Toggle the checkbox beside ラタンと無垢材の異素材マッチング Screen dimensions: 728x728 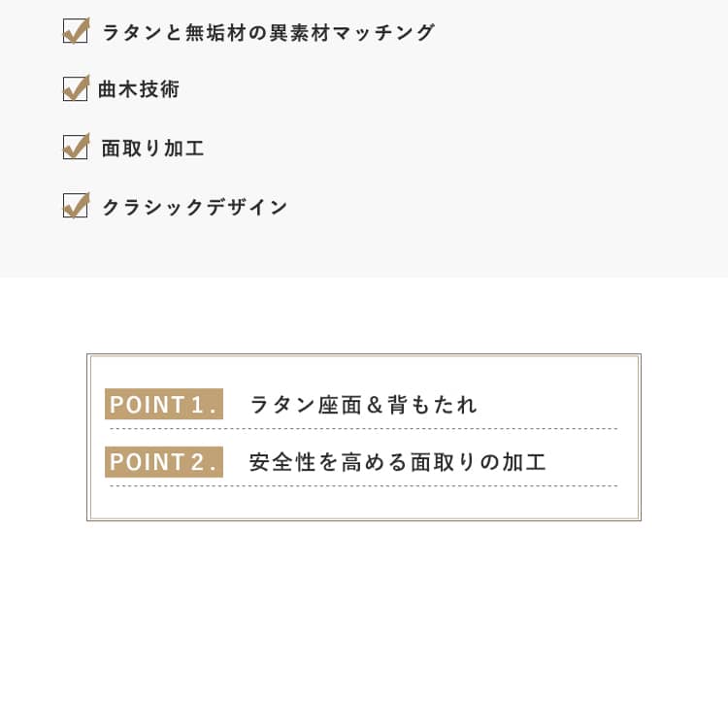click(76, 31)
